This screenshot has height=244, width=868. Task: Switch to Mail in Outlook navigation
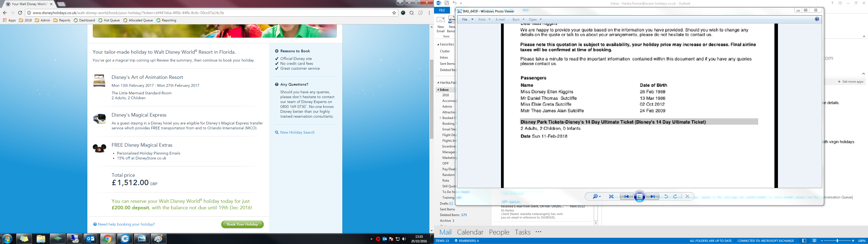445,232
